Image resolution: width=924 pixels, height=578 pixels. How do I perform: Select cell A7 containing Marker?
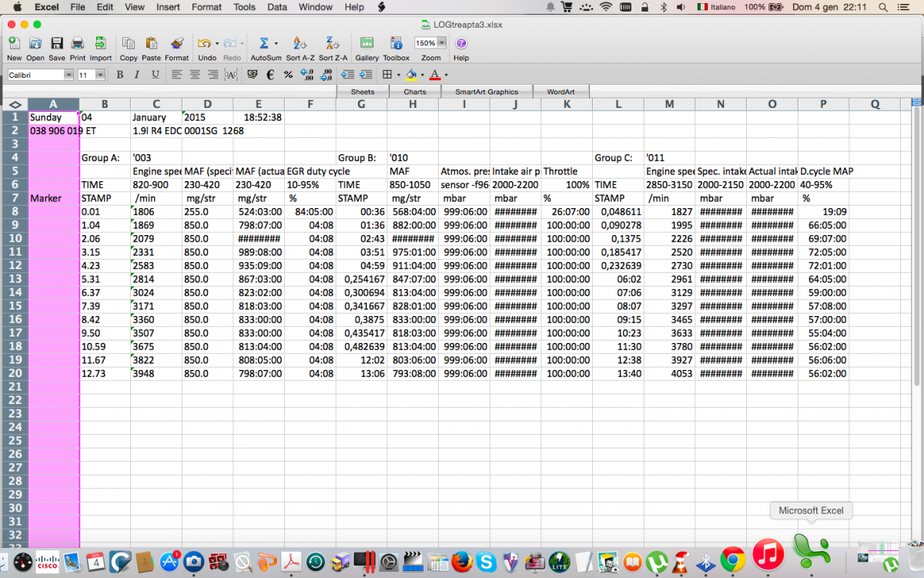click(53, 198)
